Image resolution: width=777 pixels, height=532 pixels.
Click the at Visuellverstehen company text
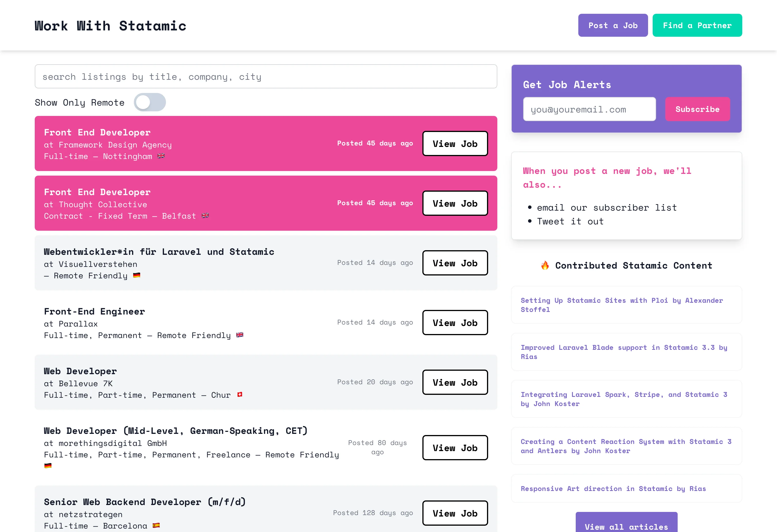tap(91, 264)
